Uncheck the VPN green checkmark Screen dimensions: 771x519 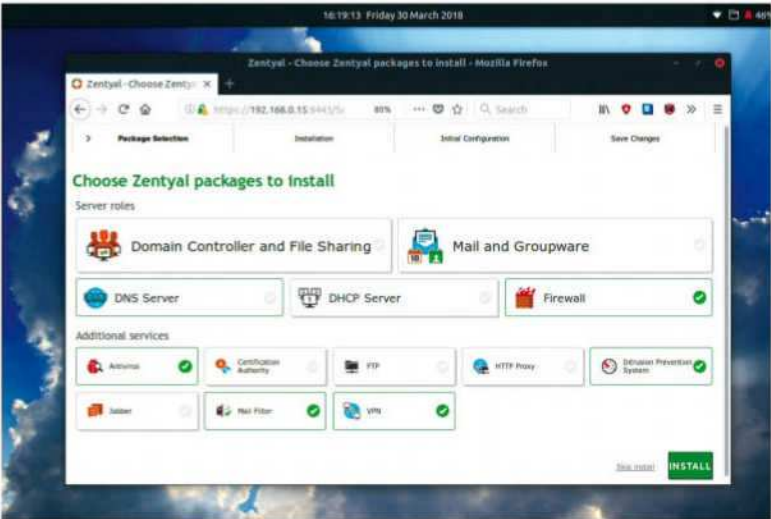(x=443, y=411)
